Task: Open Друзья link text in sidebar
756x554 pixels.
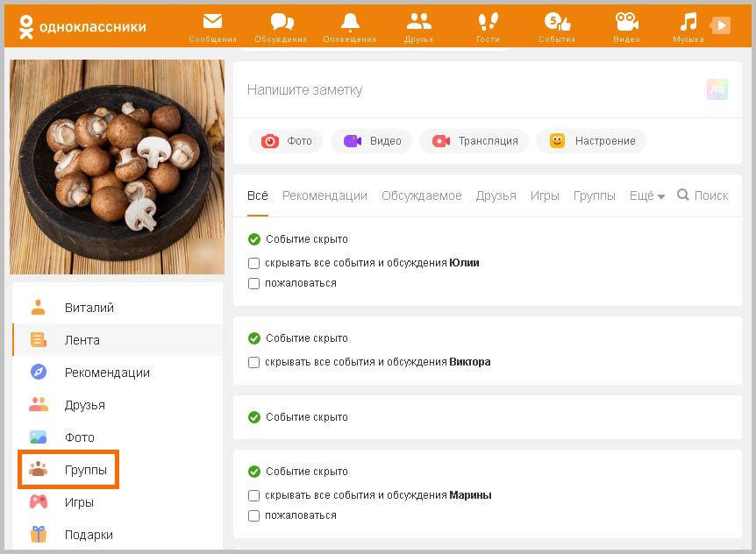Action: (85, 405)
